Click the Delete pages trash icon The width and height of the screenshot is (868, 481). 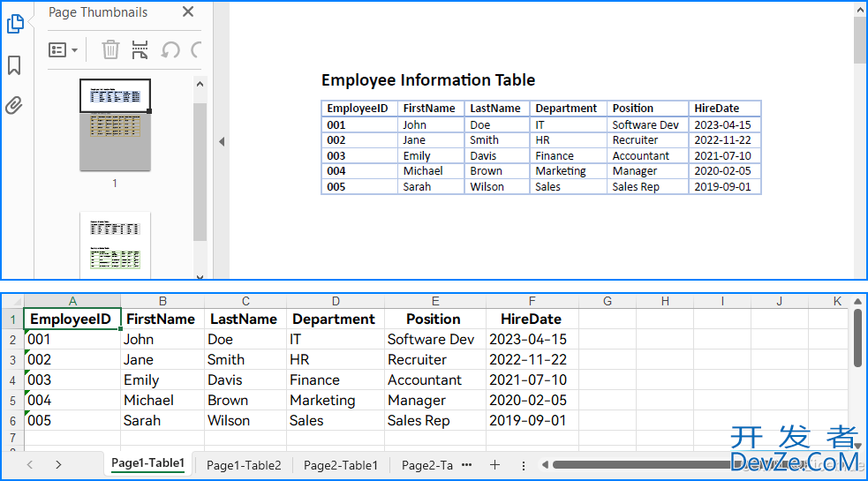click(x=110, y=49)
